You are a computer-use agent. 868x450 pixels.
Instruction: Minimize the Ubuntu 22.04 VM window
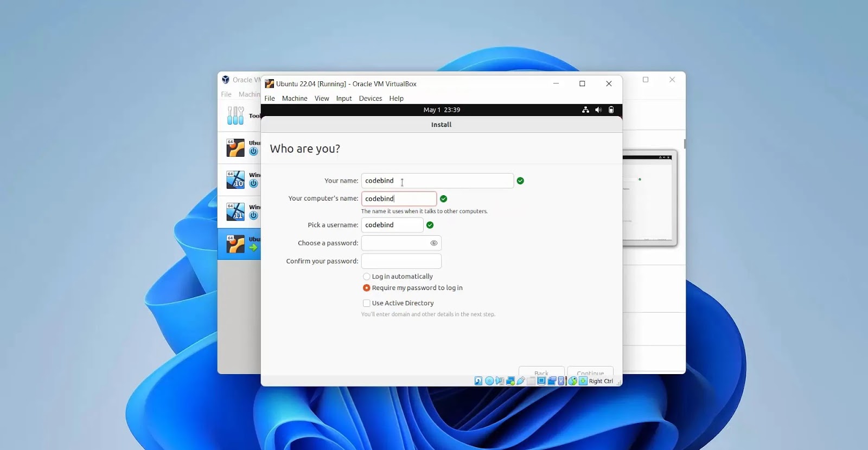click(x=556, y=83)
